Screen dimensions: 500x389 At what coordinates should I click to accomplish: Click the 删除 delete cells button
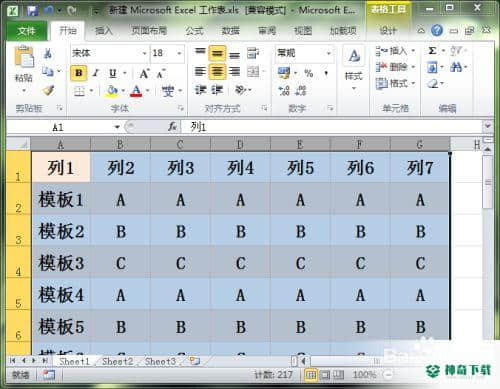tap(395, 67)
